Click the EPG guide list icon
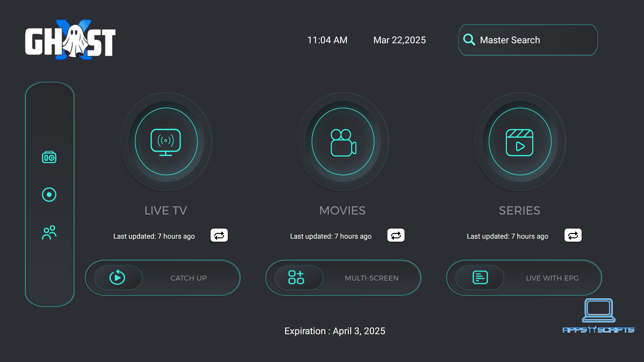Screen dimensions: 644x362 tap(480, 278)
